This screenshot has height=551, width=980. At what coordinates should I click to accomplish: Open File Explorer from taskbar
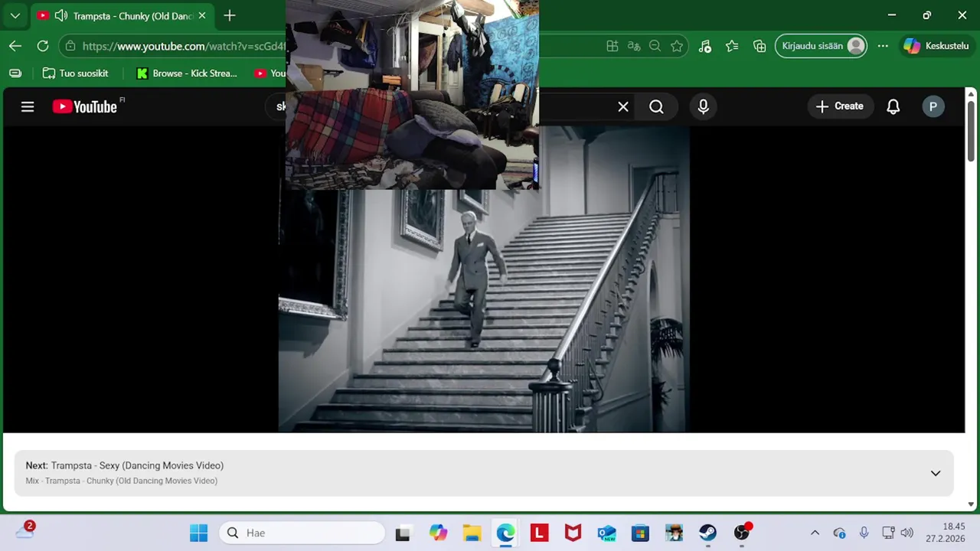(472, 533)
